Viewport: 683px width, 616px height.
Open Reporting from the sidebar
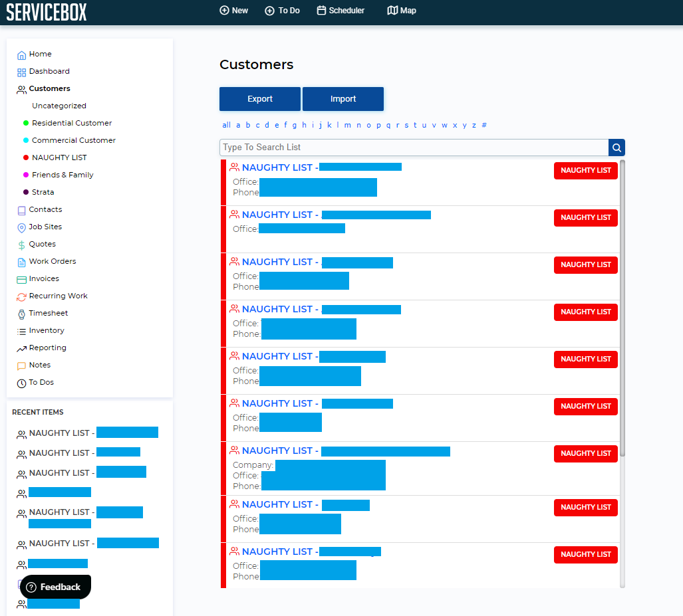(x=47, y=348)
